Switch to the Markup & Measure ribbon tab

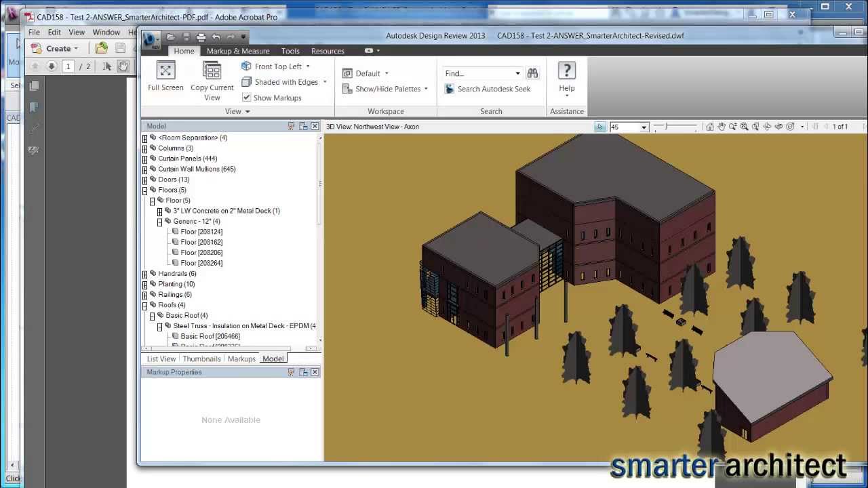(x=238, y=51)
